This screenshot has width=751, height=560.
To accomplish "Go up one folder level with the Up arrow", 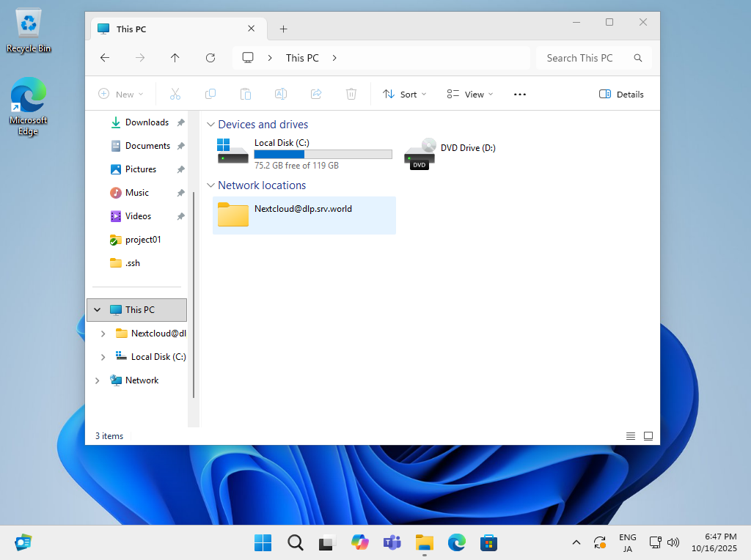I will [175, 58].
